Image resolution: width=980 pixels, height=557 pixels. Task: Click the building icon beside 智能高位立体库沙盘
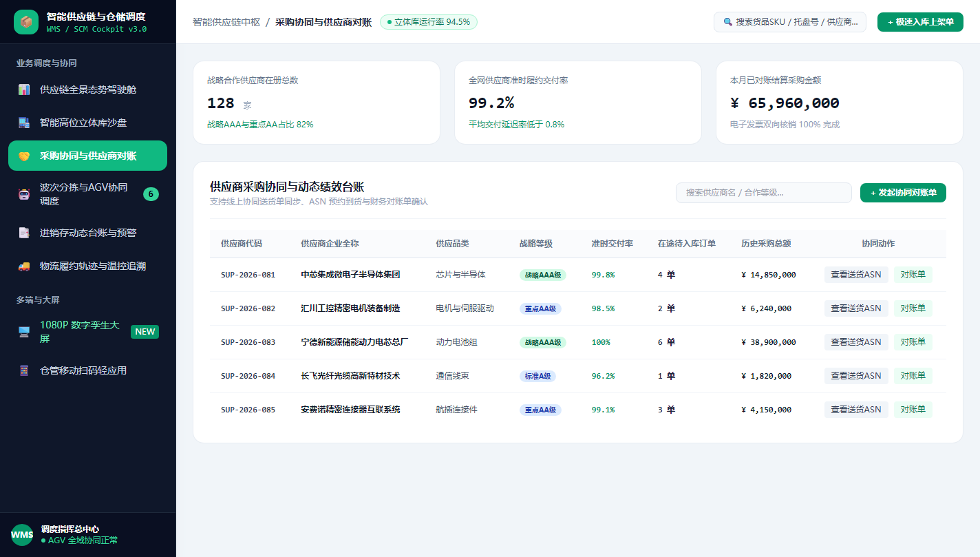click(24, 123)
